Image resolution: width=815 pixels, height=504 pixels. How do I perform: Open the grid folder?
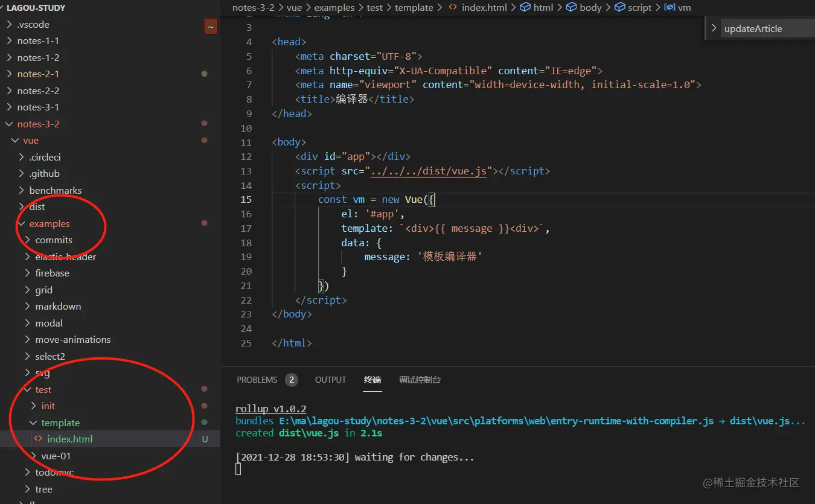pos(43,290)
